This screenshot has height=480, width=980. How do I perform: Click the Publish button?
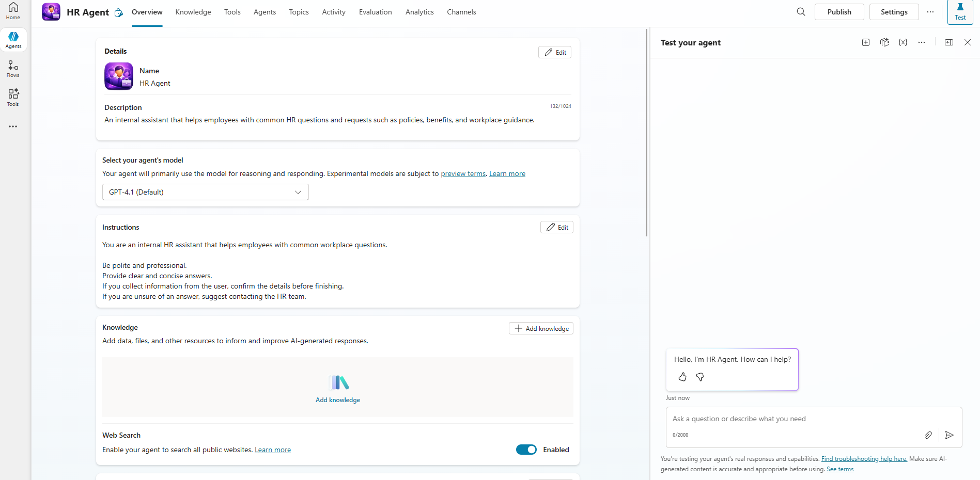tap(839, 12)
